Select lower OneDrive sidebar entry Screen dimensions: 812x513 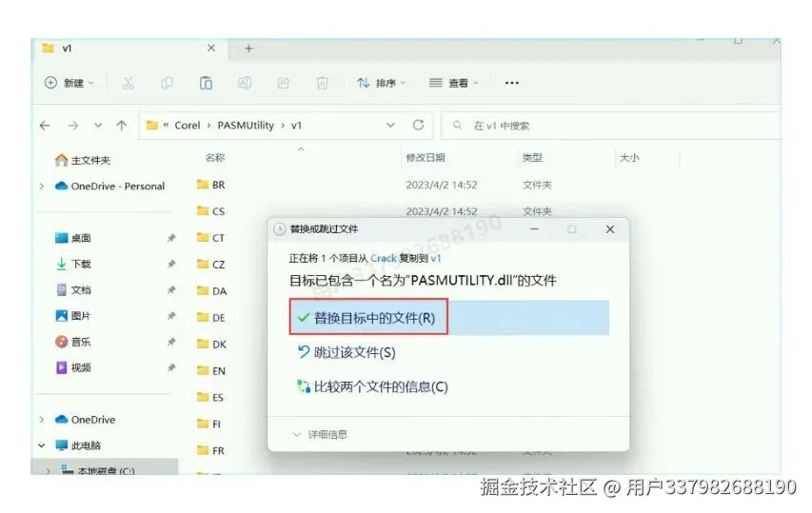[x=86, y=420]
